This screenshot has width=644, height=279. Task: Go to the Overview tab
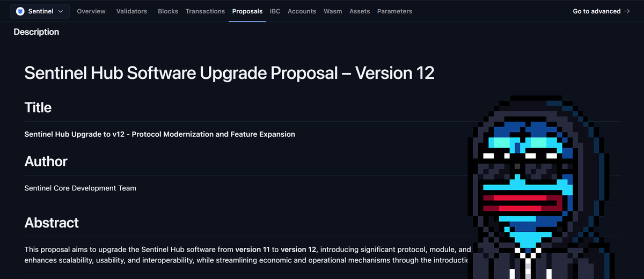(x=91, y=11)
